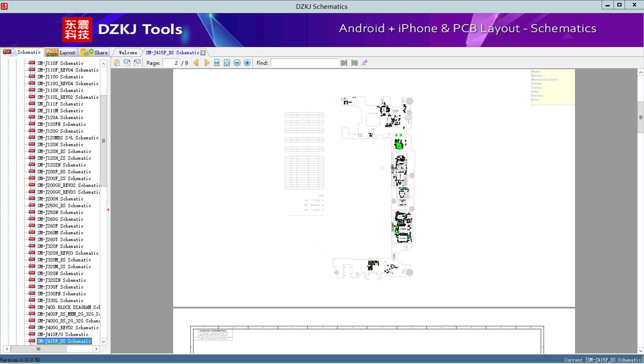Click document view scroll down arrow
The width and height of the screenshot is (644, 364).
641,350
